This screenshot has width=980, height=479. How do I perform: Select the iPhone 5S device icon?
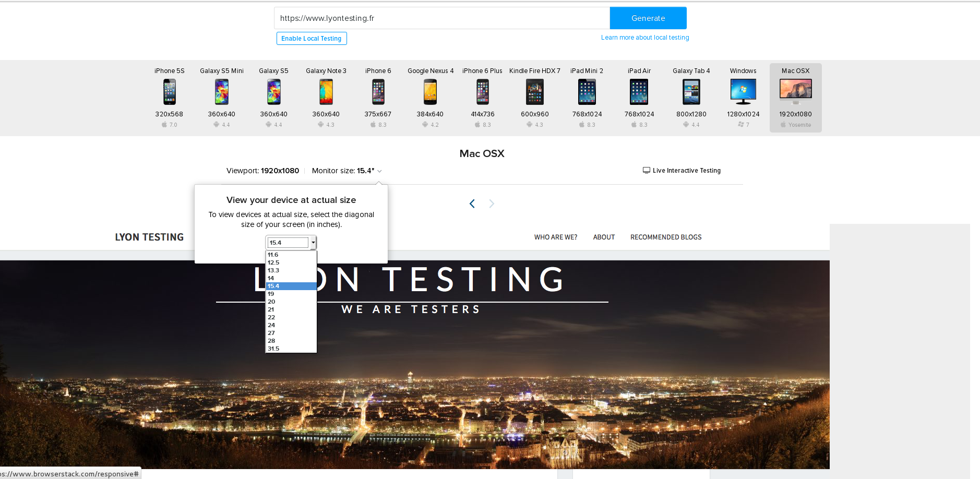point(169,92)
